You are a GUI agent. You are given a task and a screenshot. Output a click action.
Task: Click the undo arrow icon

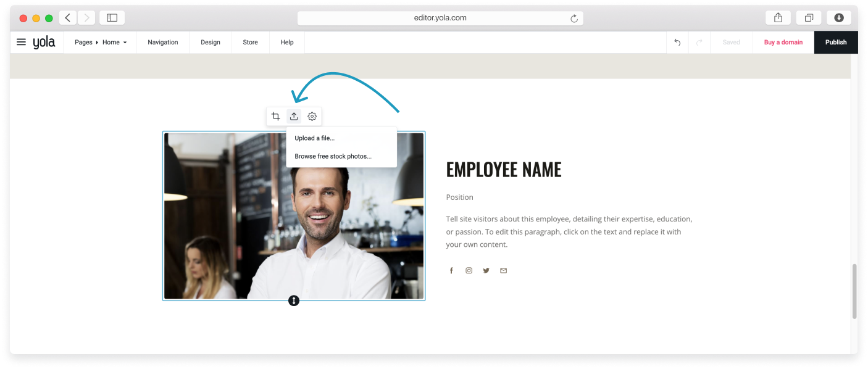[x=677, y=43]
